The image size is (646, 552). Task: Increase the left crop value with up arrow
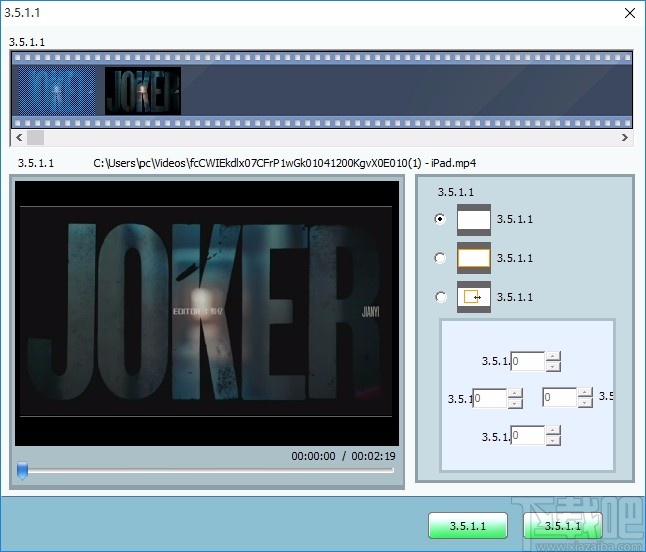pyautogui.click(x=515, y=393)
